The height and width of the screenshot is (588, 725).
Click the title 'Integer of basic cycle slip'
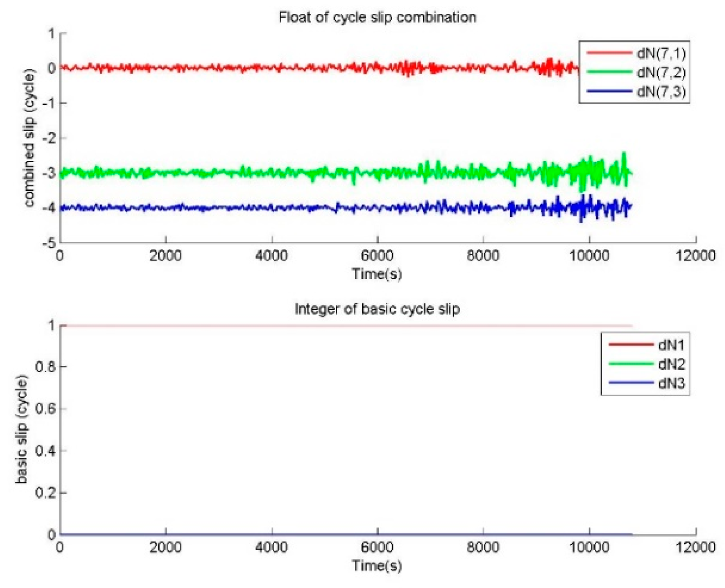click(377, 309)
